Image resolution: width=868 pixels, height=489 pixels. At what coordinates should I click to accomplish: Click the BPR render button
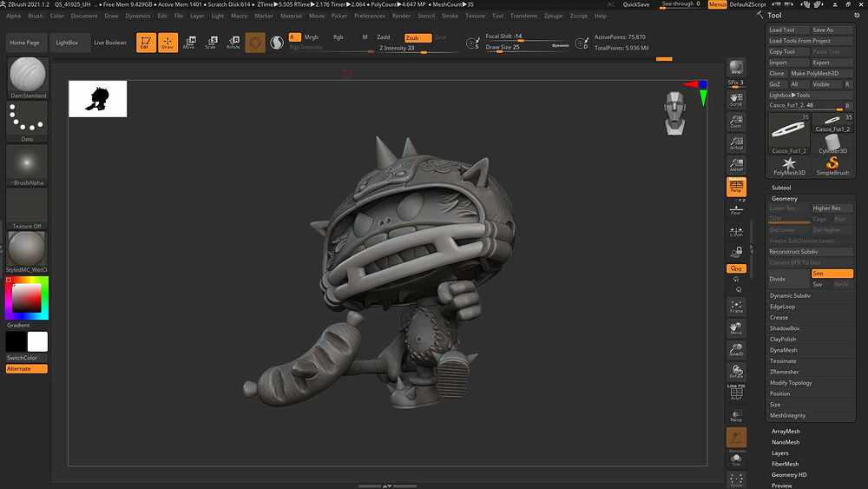tap(736, 68)
